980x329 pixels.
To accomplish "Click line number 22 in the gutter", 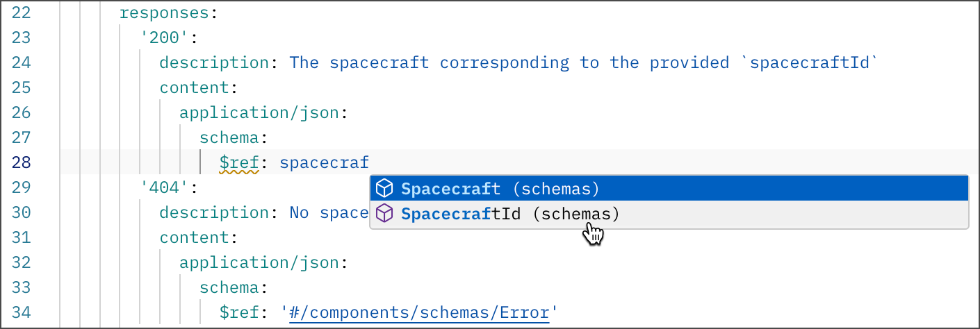I will (x=22, y=13).
